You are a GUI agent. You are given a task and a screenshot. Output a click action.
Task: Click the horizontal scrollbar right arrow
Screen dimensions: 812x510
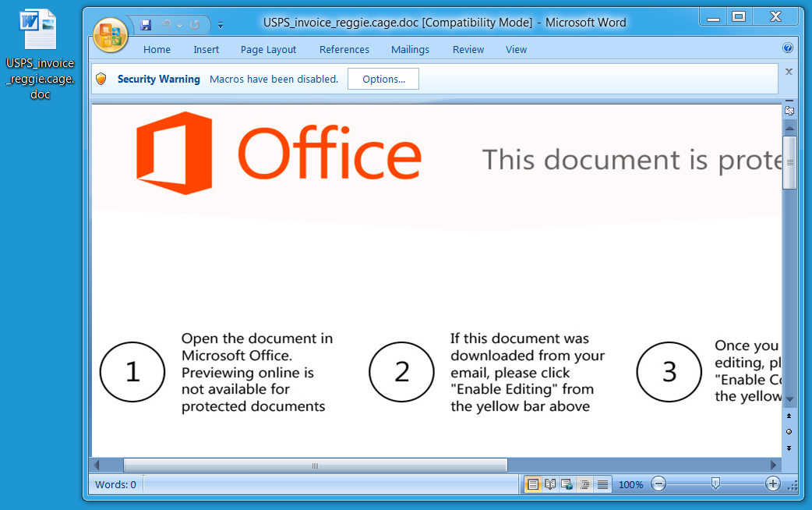pos(774,465)
